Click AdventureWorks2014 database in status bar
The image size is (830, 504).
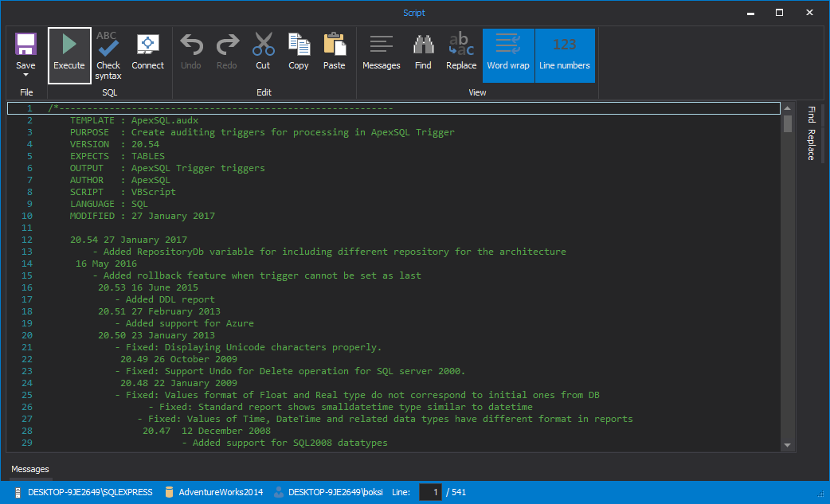click(x=221, y=492)
